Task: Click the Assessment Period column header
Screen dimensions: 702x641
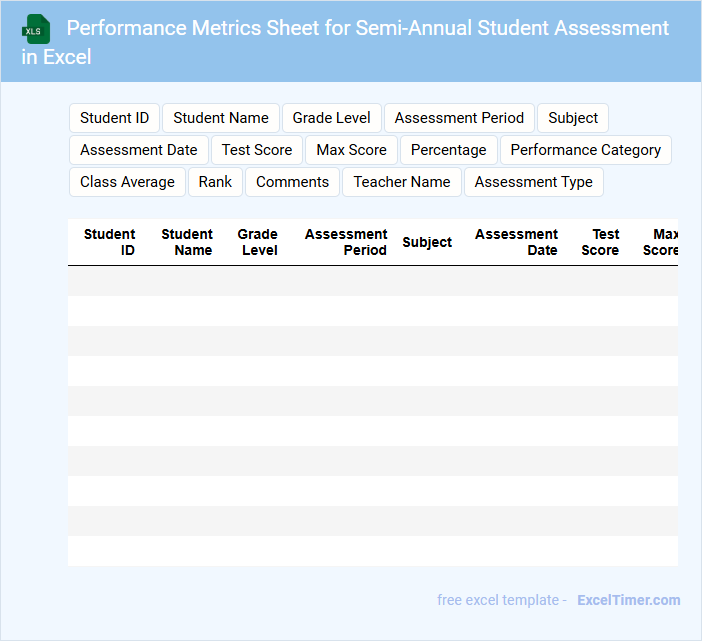Action: pyautogui.click(x=346, y=242)
